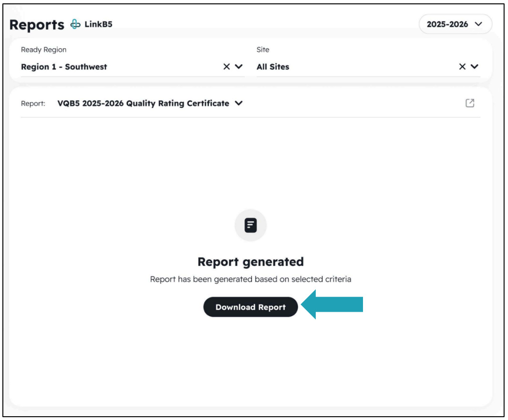508x420 pixels.
Task: Select VQB5 2025-2026 Quality Rating Certificate report
Action: tap(143, 103)
